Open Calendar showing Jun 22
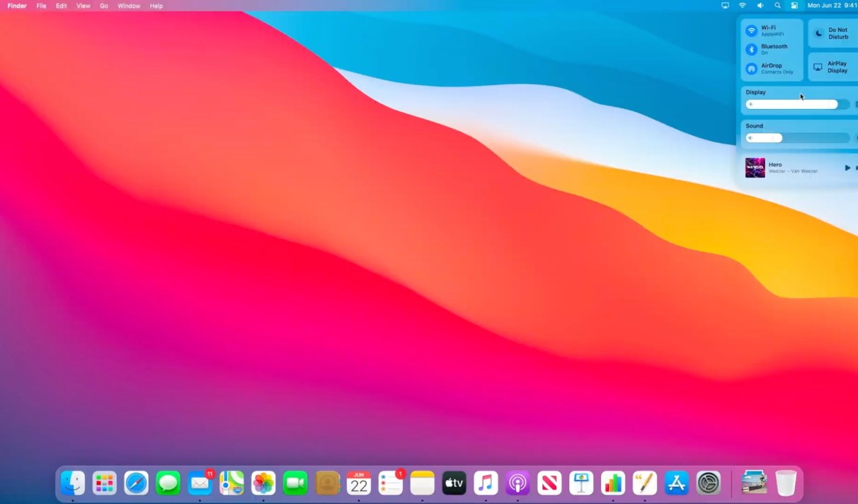 click(359, 483)
